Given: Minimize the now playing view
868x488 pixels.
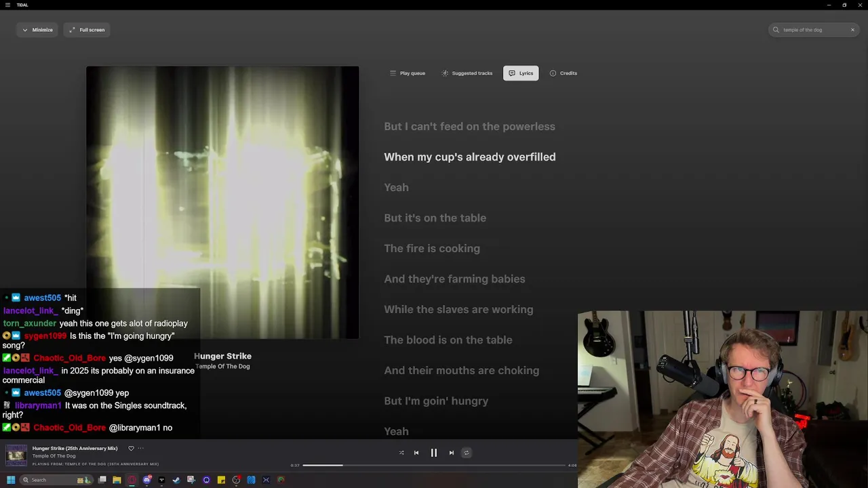Looking at the screenshot, I should pyautogui.click(x=37, y=30).
